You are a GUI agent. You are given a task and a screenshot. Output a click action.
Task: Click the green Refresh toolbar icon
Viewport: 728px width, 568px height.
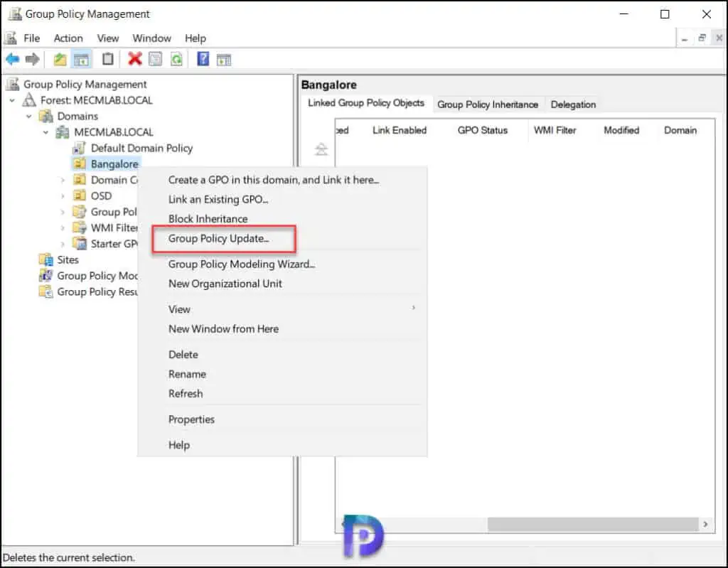click(x=177, y=59)
